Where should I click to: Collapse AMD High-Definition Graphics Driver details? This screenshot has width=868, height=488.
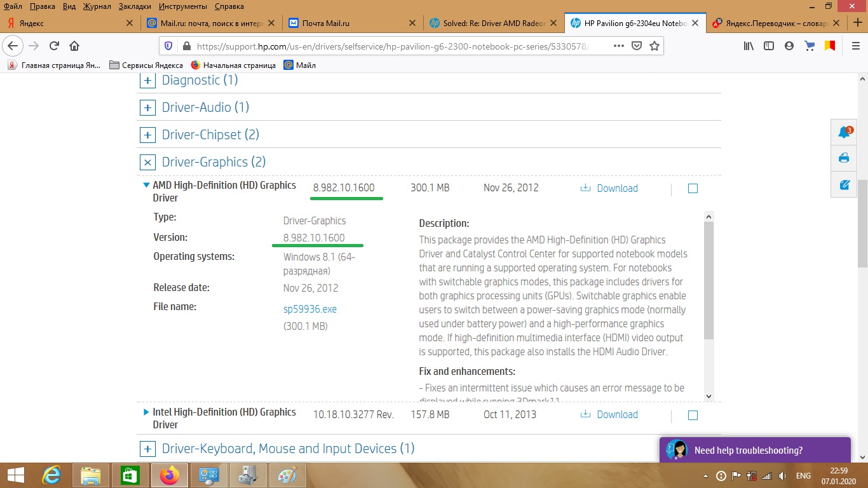[147, 186]
